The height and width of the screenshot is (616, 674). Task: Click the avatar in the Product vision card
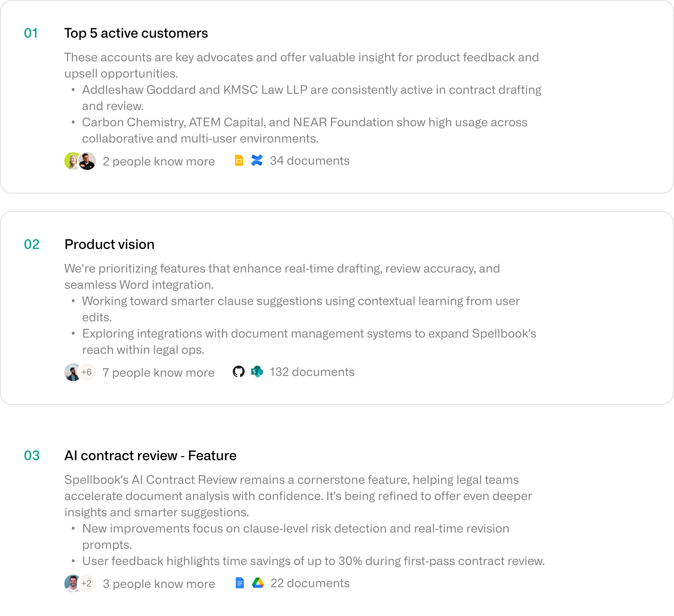(72, 372)
